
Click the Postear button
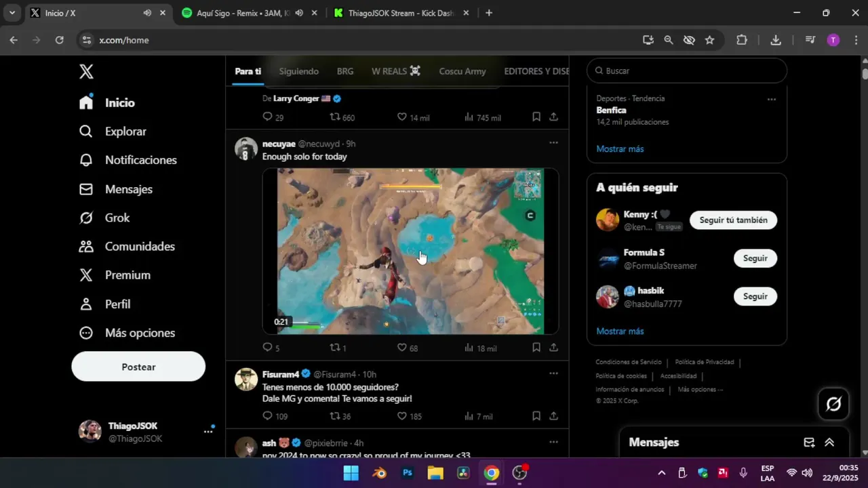[x=138, y=367]
